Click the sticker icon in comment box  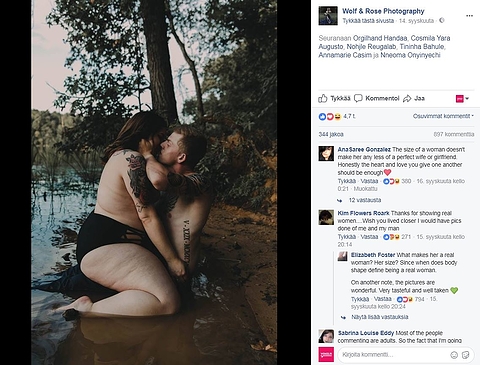(466, 355)
